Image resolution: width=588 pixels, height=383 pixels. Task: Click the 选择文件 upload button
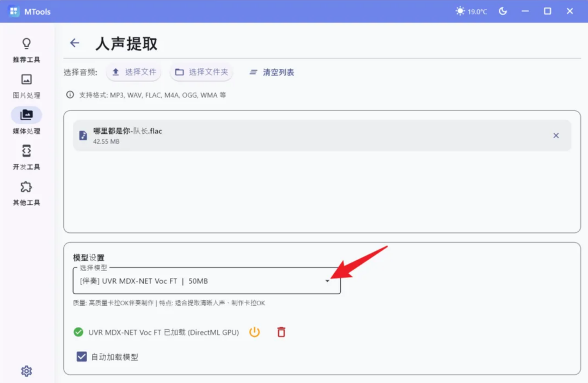134,72
